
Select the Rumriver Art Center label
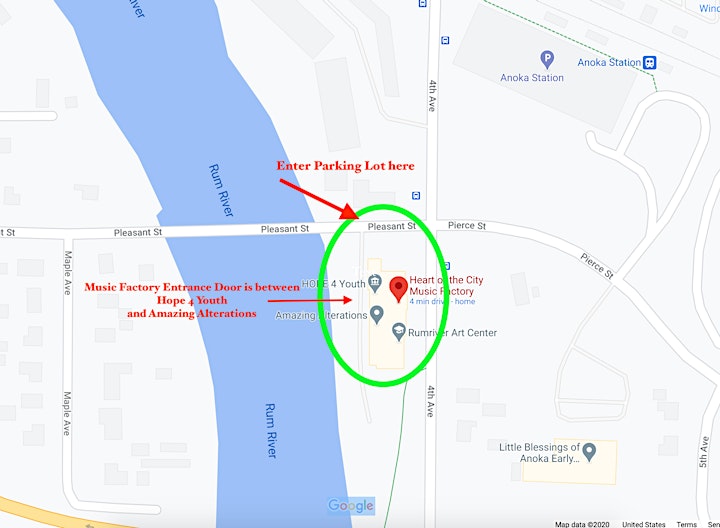point(452,332)
